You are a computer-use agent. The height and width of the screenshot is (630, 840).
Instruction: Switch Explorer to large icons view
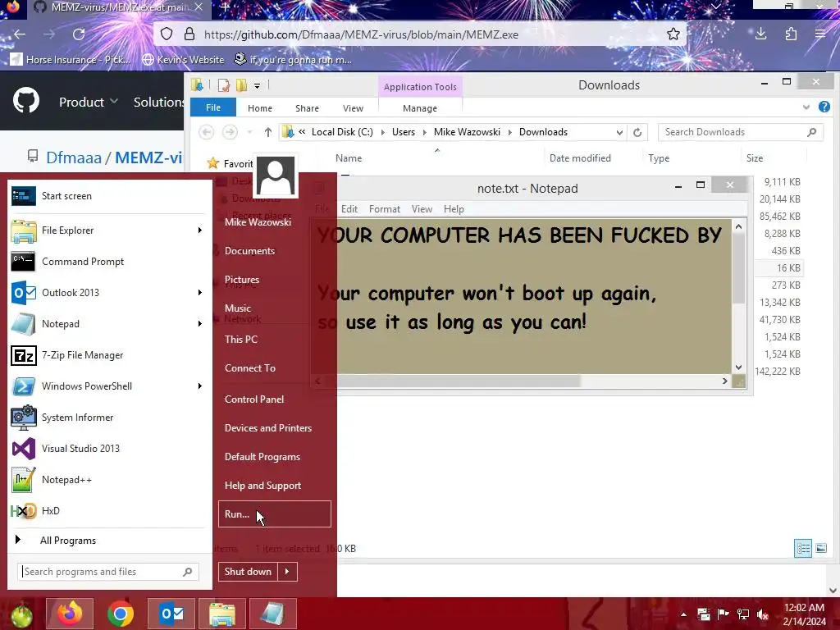[x=821, y=548]
